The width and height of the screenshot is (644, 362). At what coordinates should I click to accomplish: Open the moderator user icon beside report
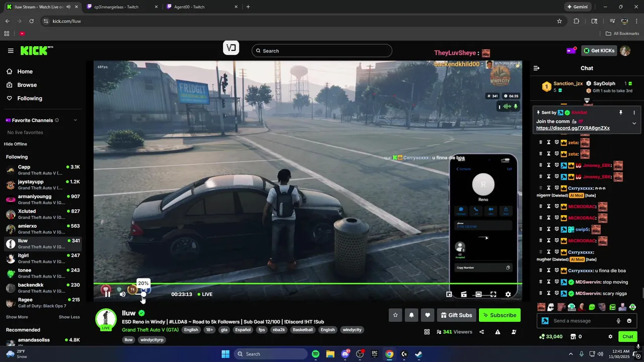(514, 332)
